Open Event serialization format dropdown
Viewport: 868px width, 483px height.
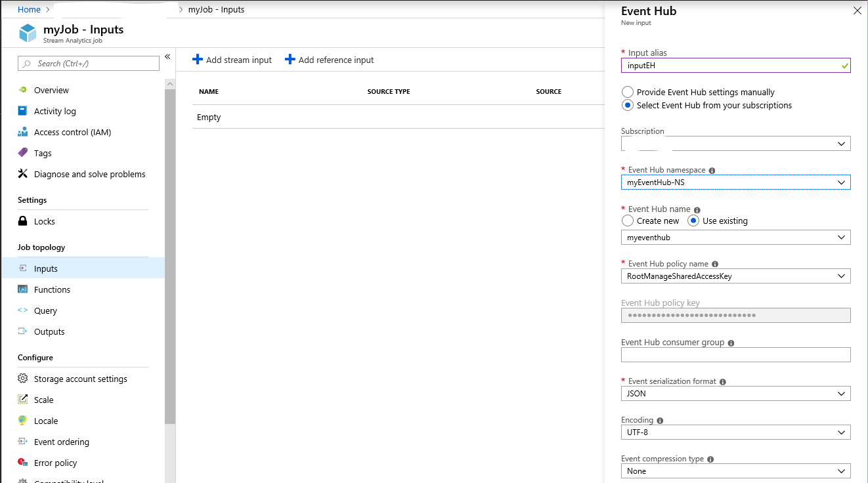(x=735, y=394)
